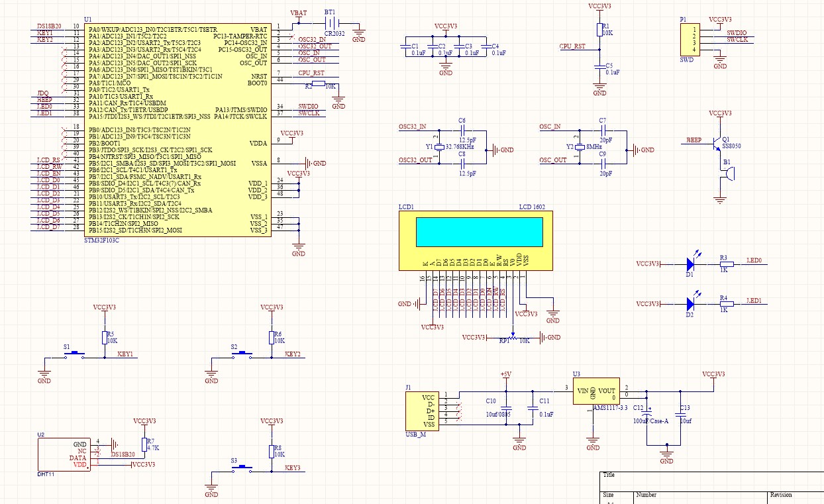Select resistor R1 near CPU_RST
Screen dimensions: 824x504
[x=599, y=30]
